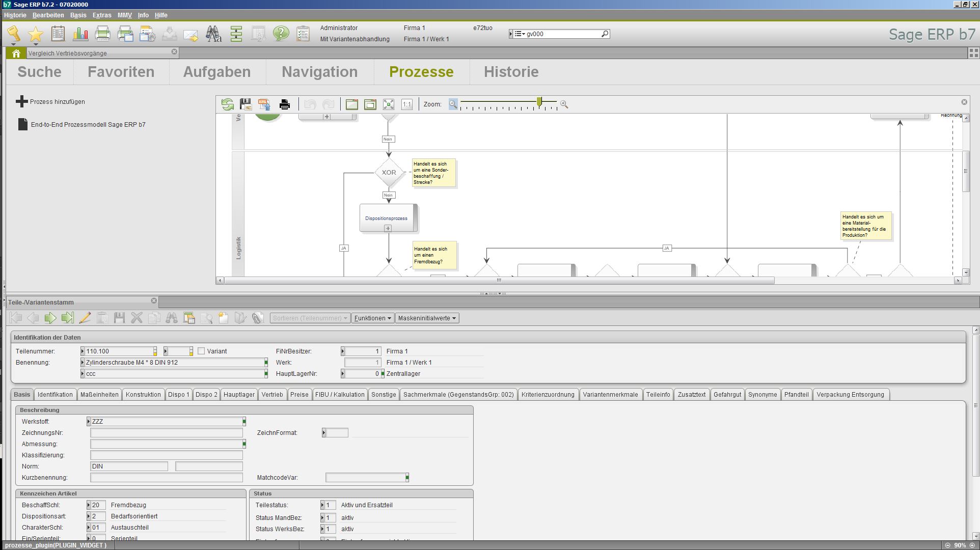Screen dimensions: 980x550
Task: Open the Hilfe menu
Action: pos(161,15)
